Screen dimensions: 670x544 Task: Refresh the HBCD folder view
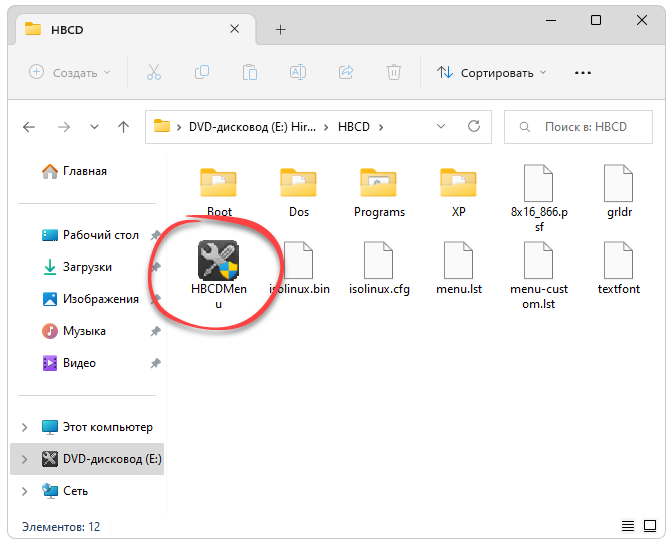[x=474, y=126]
